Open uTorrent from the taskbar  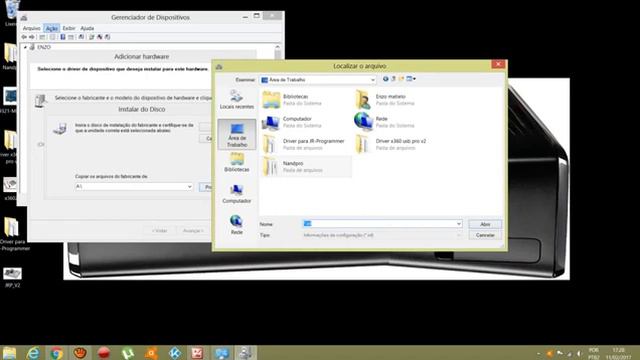tap(127, 353)
